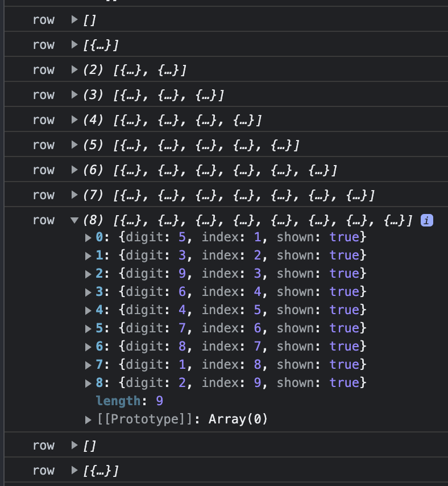Image resolution: width=448 pixels, height=486 pixels.
Task: Click the 'row' label of the (7) entry
Action: point(44,195)
